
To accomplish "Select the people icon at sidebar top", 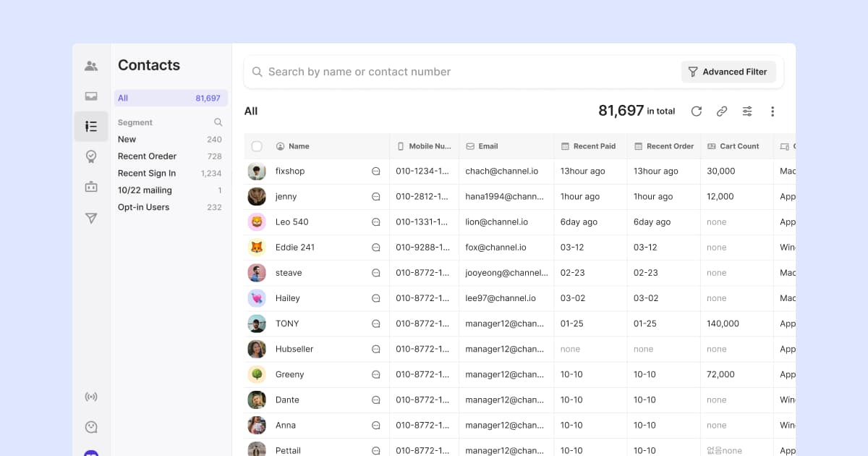I will coord(91,65).
